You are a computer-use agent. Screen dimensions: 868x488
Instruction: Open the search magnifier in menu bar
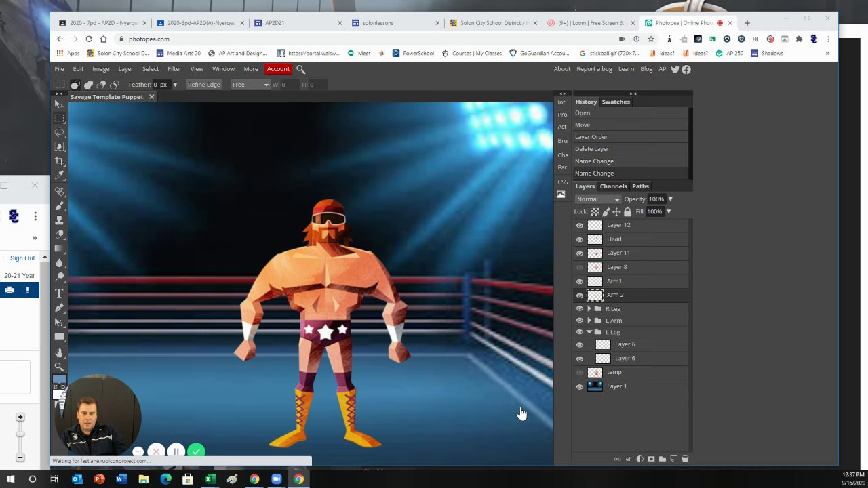pos(301,69)
